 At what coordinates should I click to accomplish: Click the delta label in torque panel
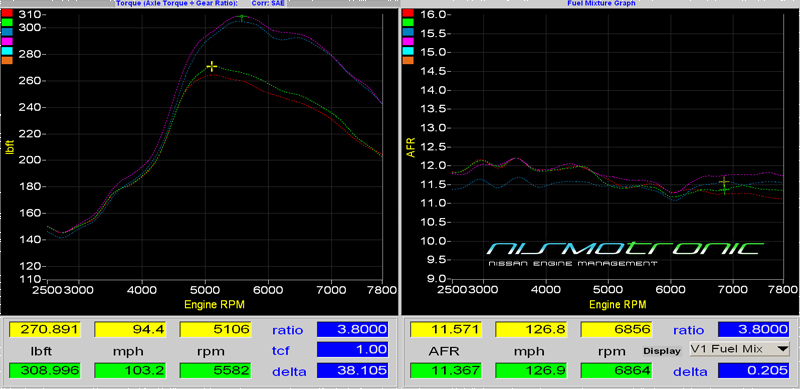pyautogui.click(x=290, y=372)
